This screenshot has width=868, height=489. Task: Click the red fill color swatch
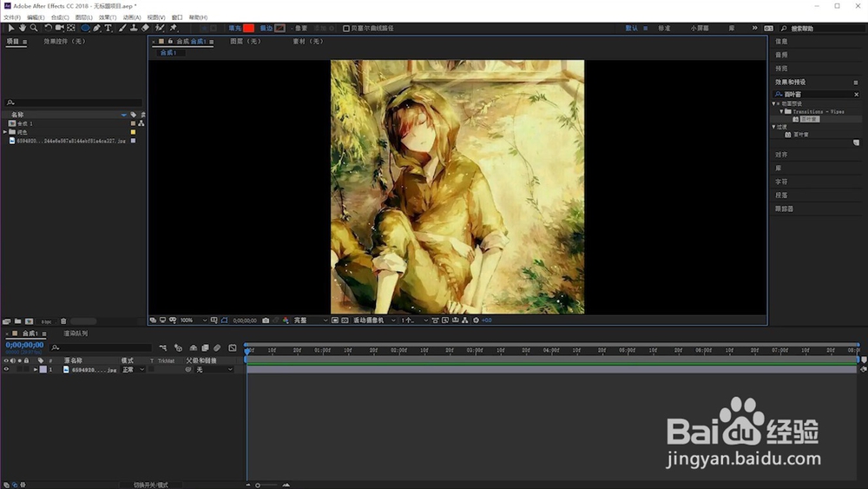point(248,29)
